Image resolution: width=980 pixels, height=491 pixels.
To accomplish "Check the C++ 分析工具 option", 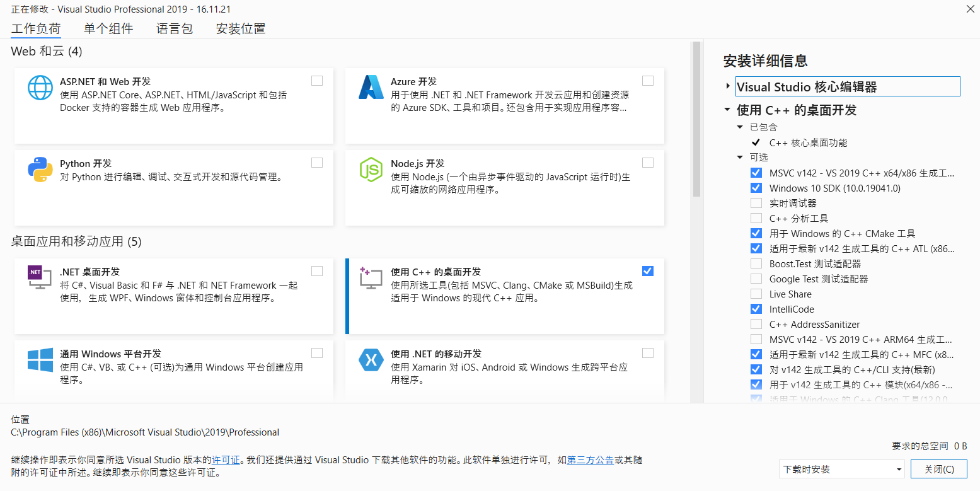I will (x=756, y=218).
